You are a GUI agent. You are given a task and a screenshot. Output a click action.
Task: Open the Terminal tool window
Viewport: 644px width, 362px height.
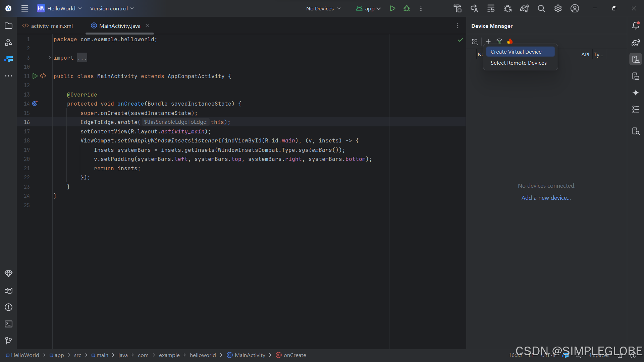9,324
